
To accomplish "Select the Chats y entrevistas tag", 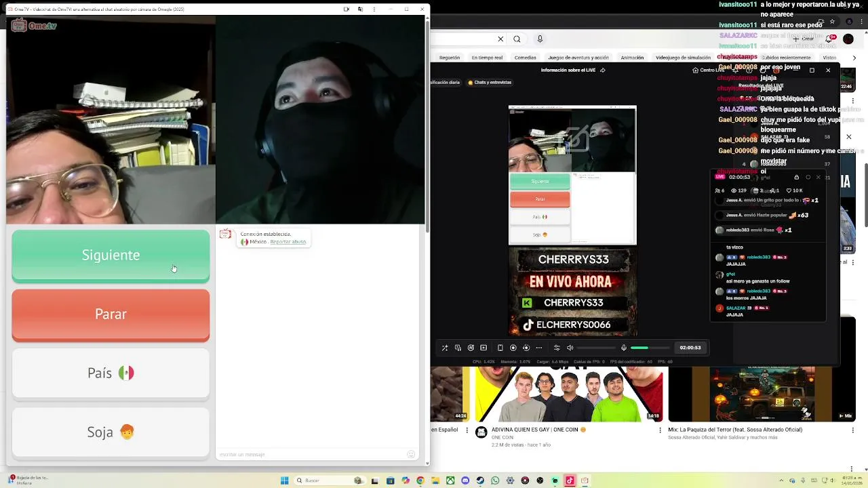I will (x=490, y=82).
